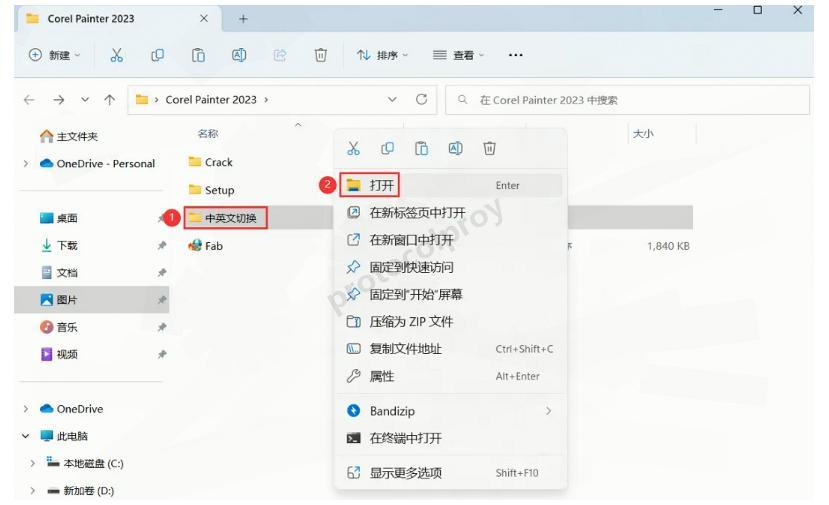Click Corel Painter 2023 in address bar
Screen dimensions: 829x505
pos(211,99)
